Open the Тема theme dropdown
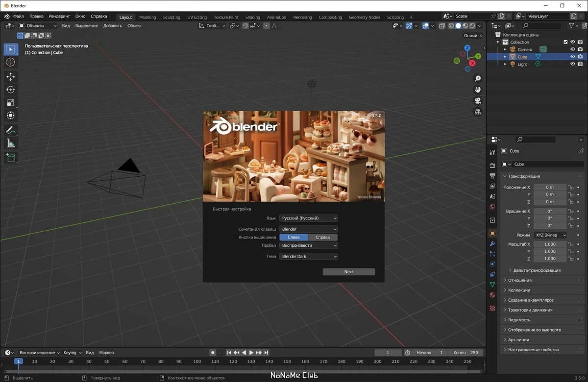The image size is (588, 382). [309, 257]
